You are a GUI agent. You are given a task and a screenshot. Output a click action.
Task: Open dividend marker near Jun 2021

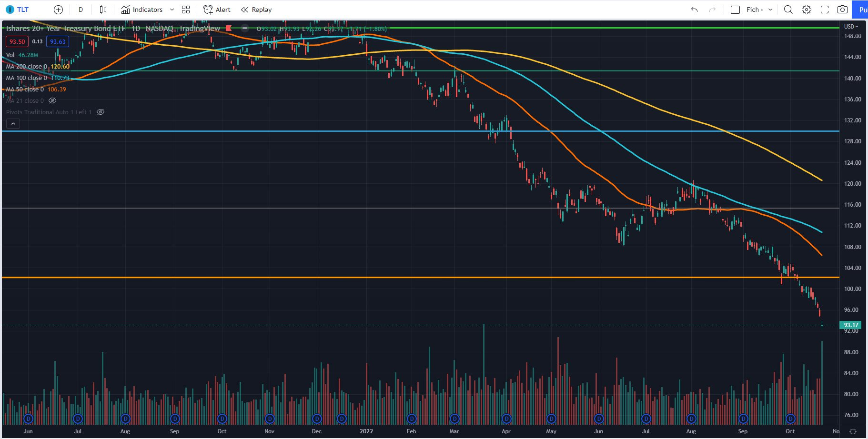tap(28, 419)
